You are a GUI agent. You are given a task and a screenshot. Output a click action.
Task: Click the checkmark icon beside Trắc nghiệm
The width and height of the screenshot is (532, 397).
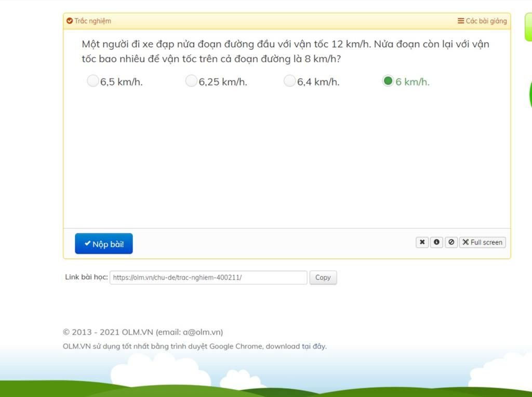[x=70, y=21]
